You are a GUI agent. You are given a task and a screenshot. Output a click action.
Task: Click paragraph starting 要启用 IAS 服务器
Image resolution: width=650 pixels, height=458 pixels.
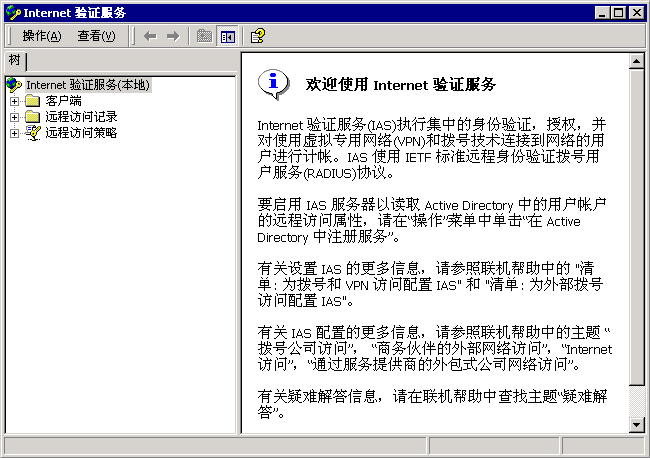pyautogui.click(x=432, y=221)
